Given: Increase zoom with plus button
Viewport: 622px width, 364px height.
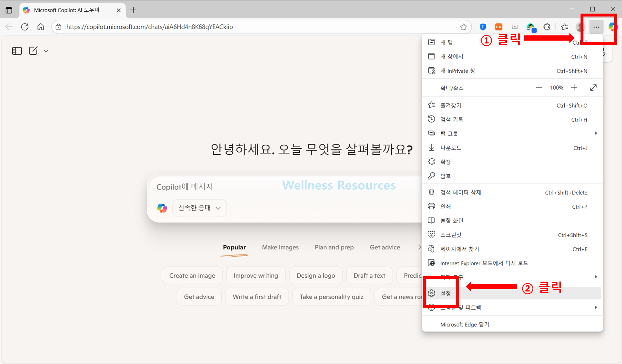Looking at the screenshot, I should 574,87.
